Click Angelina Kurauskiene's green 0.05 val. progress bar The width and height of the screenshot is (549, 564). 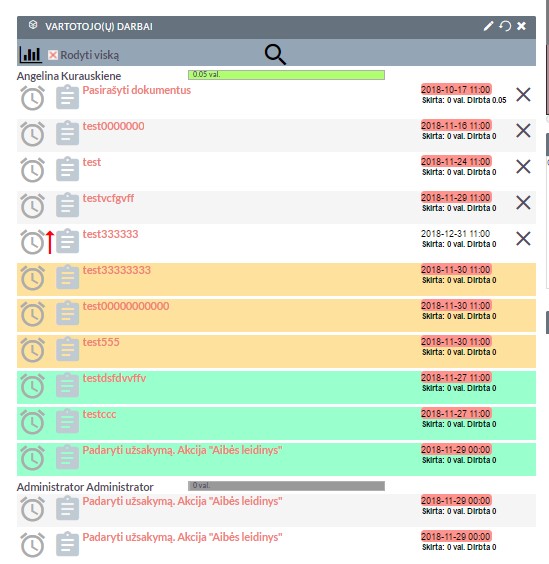pos(286,75)
